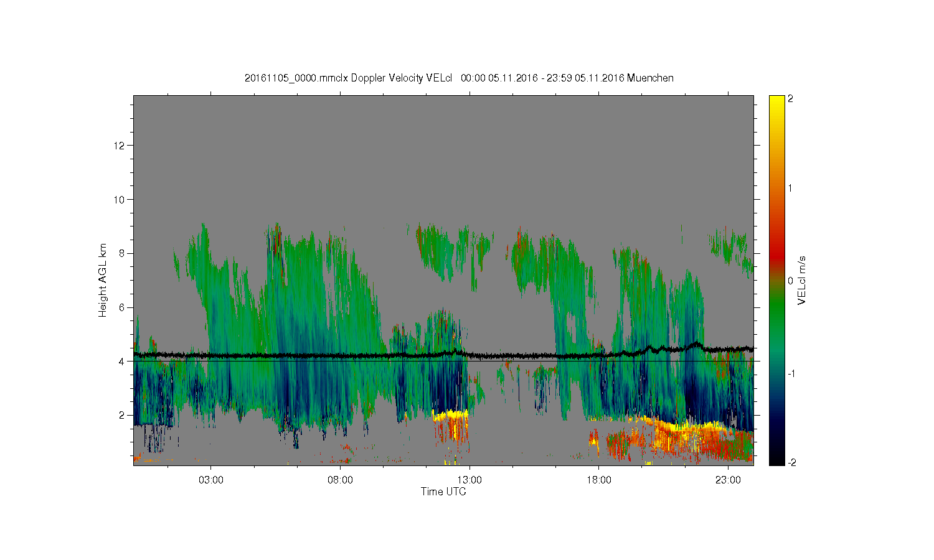Image resolution: width=934 pixels, height=560 pixels.
Task: Select the 18:00 time tick label
Action: (x=598, y=480)
